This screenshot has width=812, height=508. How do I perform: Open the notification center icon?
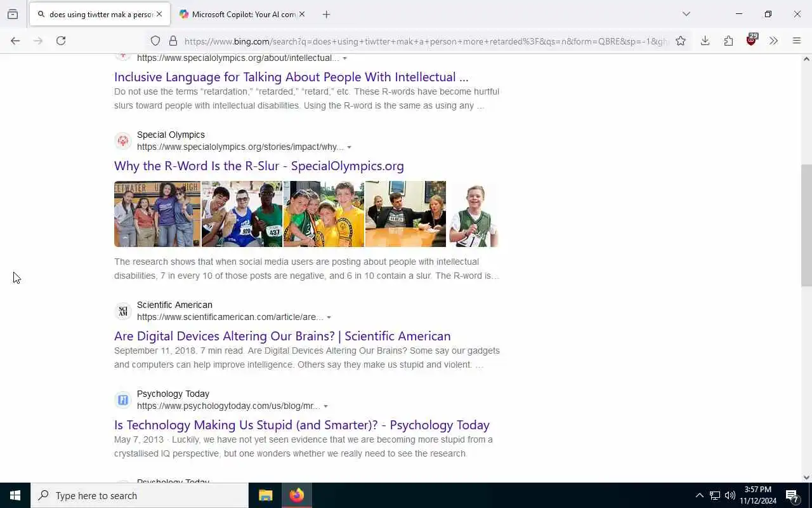click(792, 495)
